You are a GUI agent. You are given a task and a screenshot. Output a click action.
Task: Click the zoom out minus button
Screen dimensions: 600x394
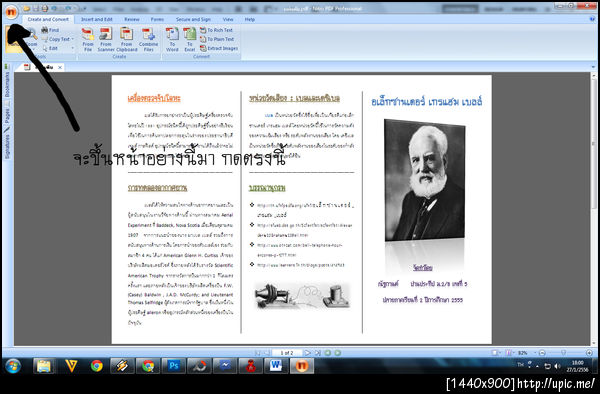[542, 353]
